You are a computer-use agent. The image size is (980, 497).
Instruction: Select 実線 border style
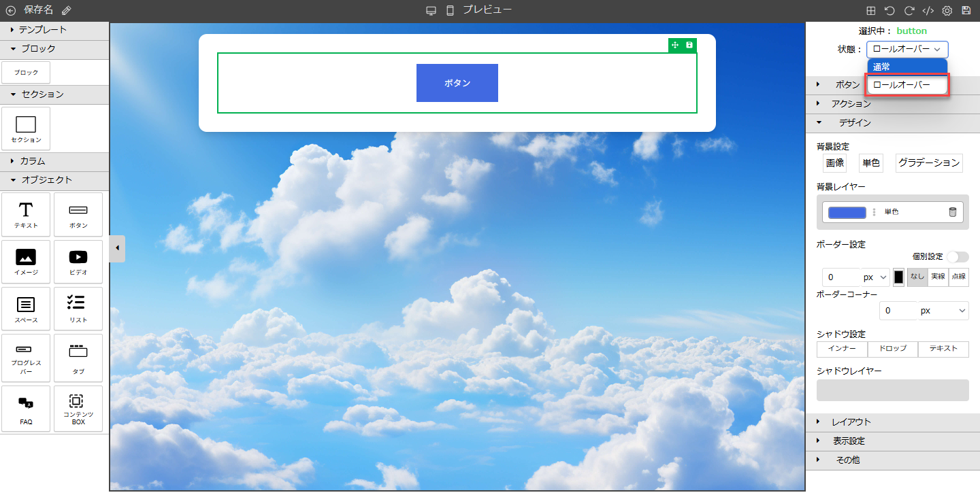[938, 277]
